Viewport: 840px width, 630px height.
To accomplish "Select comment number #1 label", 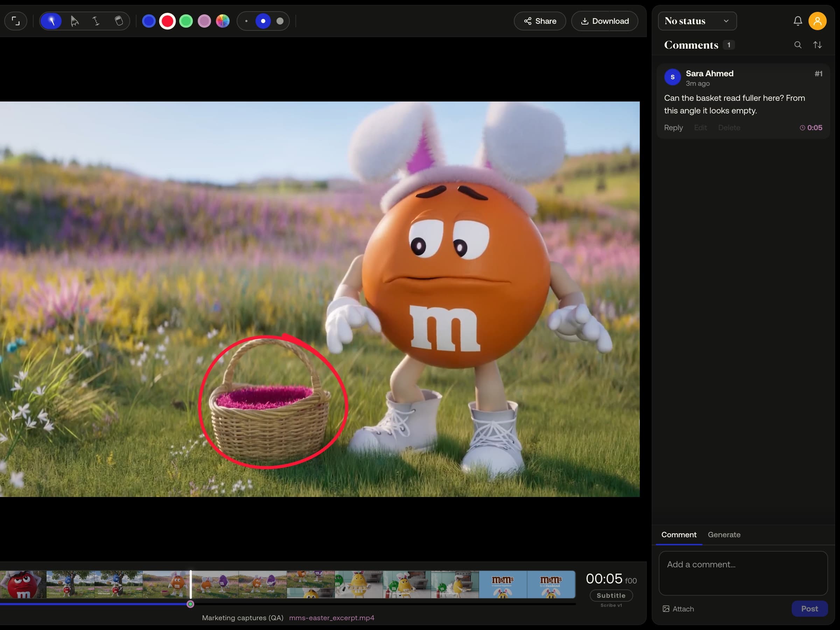I will click(818, 73).
